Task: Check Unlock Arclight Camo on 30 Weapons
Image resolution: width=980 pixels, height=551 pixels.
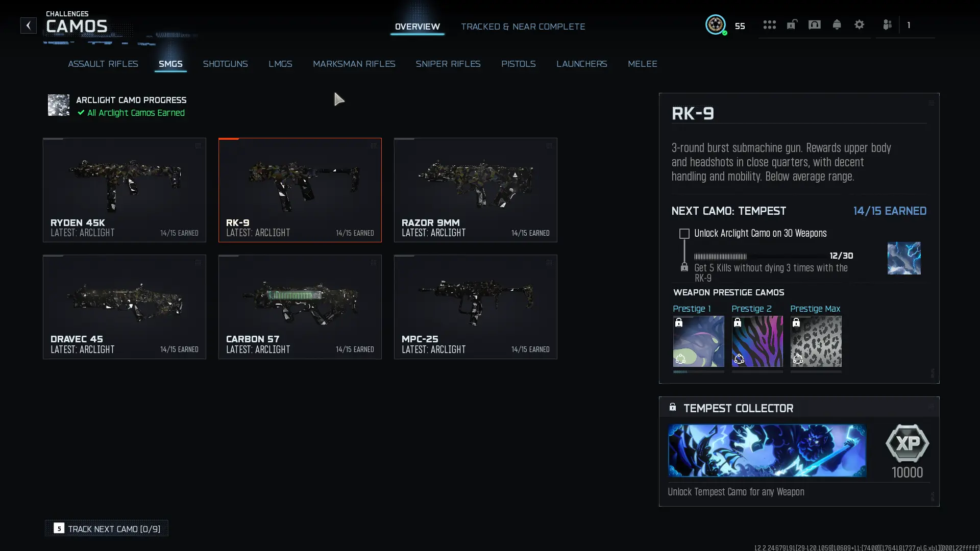Action: pos(684,233)
